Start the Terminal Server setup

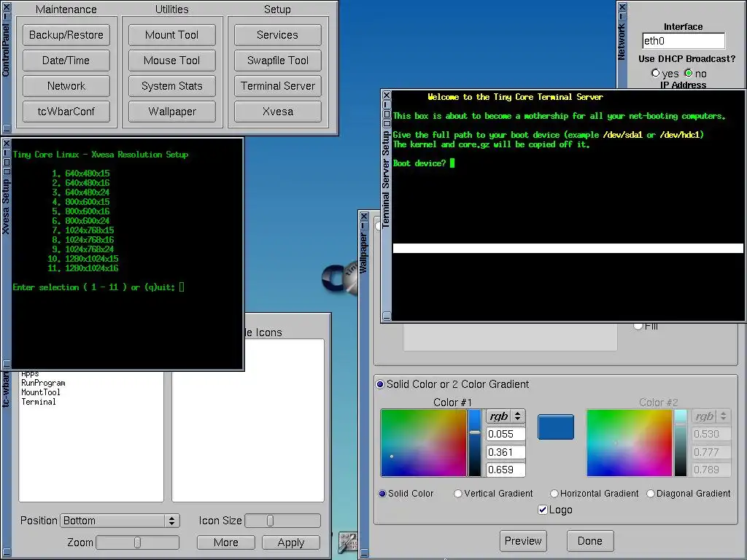tap(278, 86)
